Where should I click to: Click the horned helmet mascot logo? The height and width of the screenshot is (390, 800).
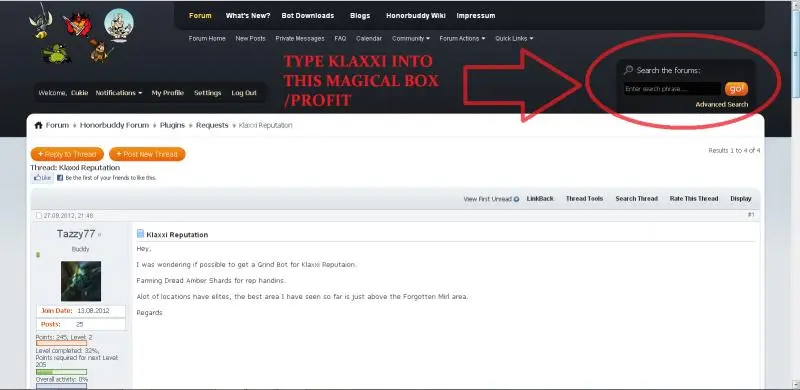point(40,22)
